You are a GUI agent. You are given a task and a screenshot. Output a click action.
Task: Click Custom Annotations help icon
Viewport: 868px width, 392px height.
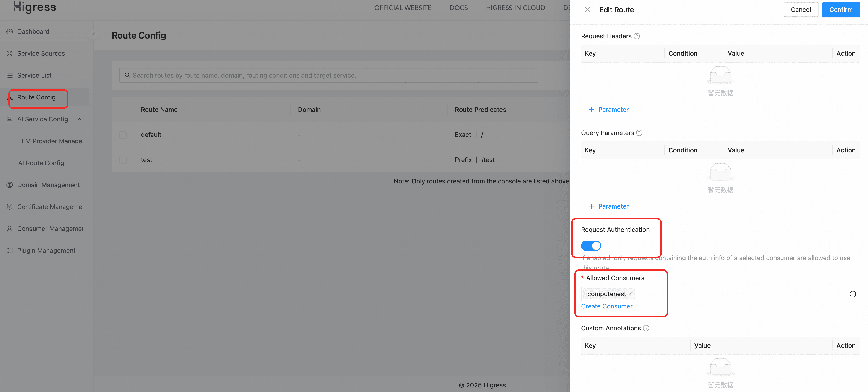(x=646, y=328)
